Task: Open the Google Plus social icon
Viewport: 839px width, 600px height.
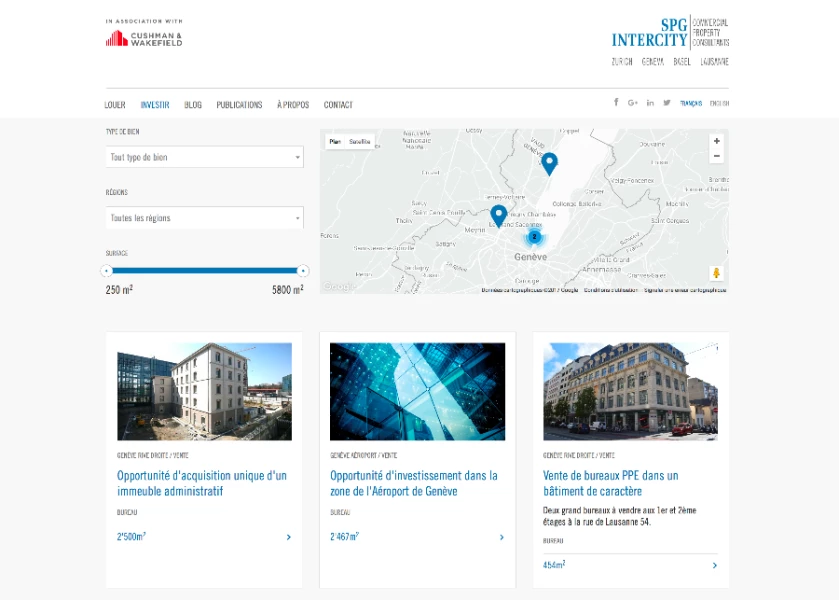Action: 633,103
